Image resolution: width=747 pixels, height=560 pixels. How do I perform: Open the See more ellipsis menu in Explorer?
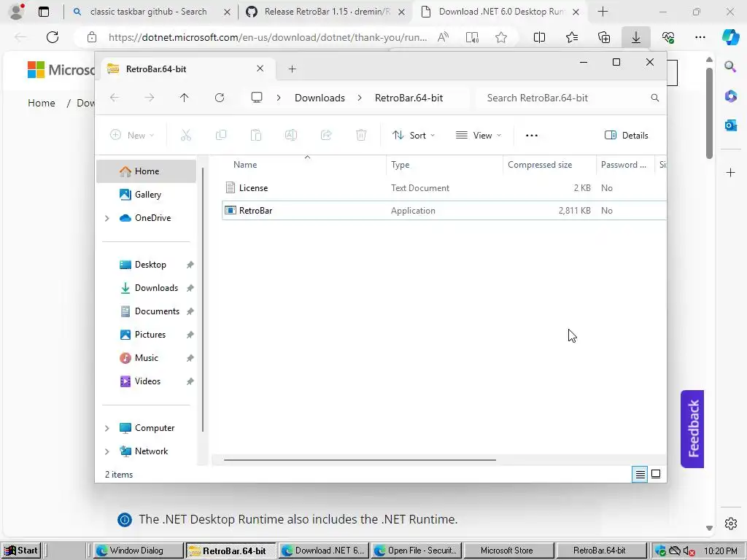[532, 135]
